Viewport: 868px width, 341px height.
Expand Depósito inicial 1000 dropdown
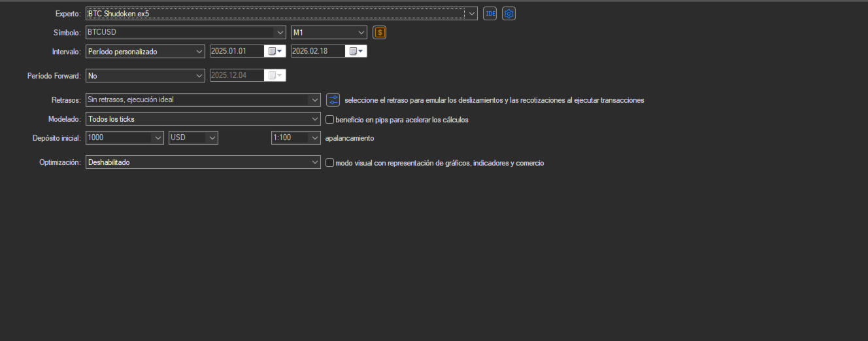coord(157,138)
